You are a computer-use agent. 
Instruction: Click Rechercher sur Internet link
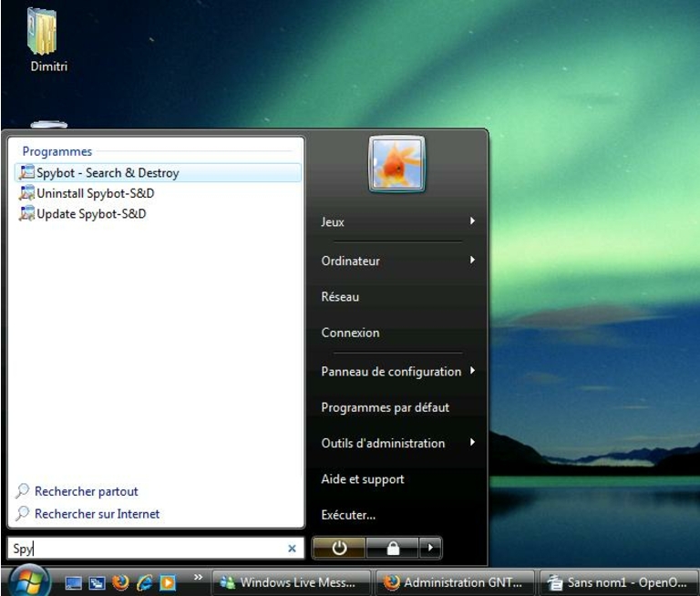pos(97,514)
